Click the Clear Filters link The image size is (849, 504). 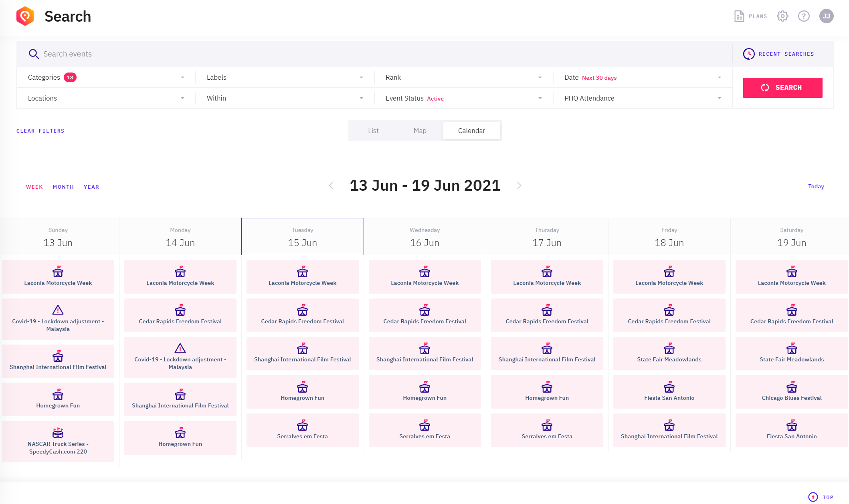[x=40, y=131]
